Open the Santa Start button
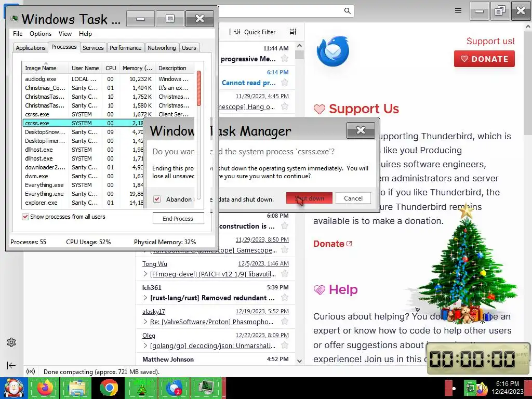This screenshot has width=532, height=399. [14, 389]
